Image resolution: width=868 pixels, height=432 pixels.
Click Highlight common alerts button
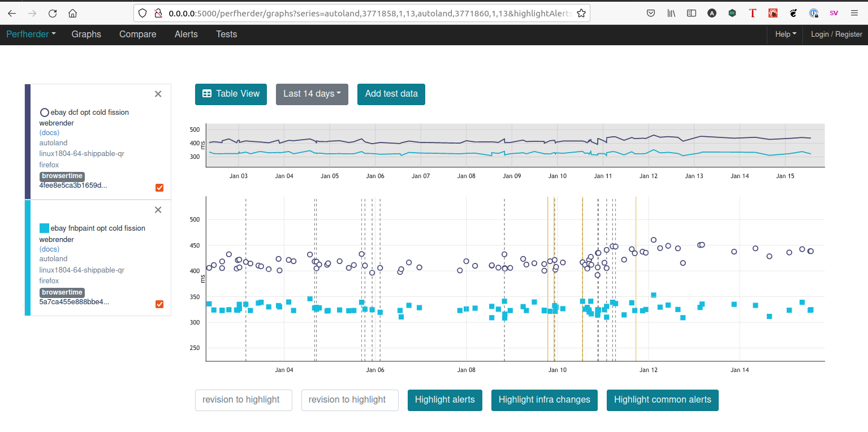[663, 400]
